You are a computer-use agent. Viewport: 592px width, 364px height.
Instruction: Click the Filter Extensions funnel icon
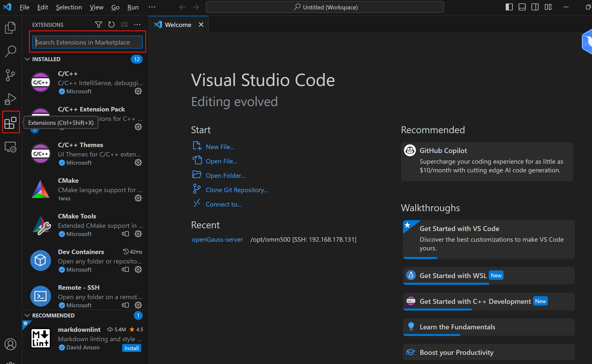[98, 25]
